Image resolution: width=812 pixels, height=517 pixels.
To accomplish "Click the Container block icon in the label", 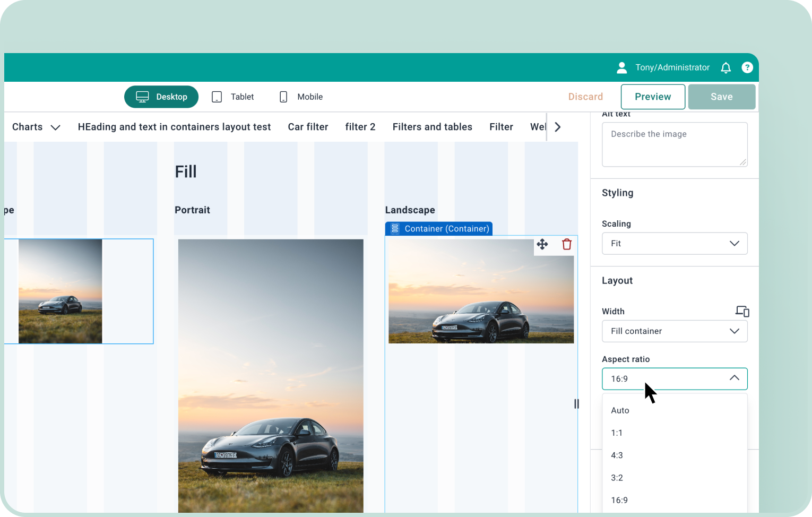I will 395,229.
